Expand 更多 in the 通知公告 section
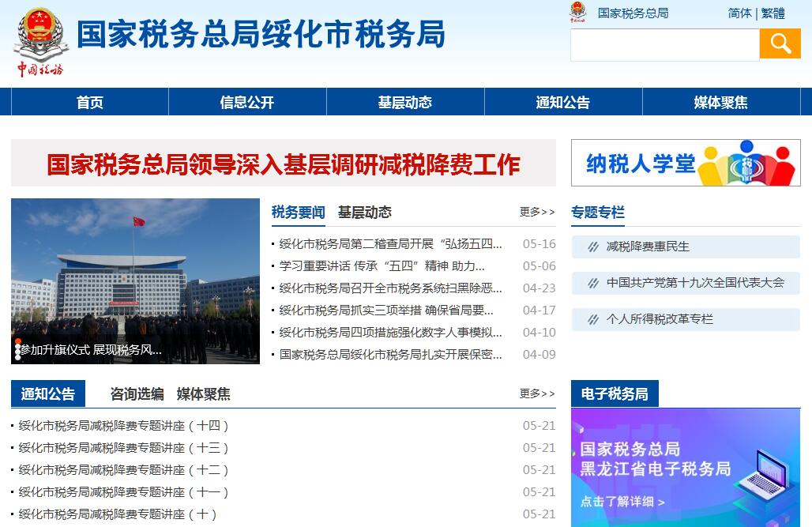The width and height of the screenshot is (812, 527). [x=537, y=393]
